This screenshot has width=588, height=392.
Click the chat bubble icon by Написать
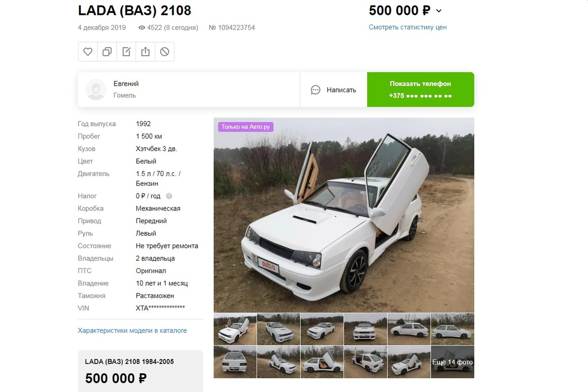315,90
